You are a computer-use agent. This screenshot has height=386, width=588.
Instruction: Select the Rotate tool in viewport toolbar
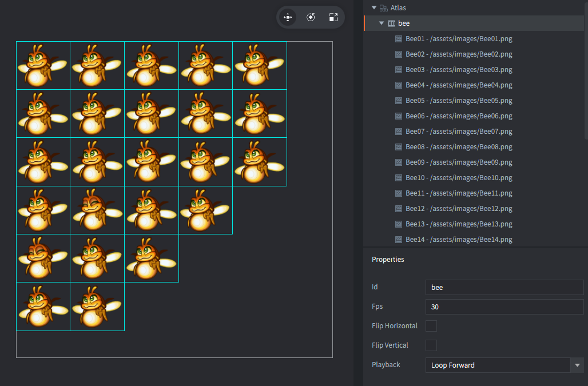pos(311,17)
